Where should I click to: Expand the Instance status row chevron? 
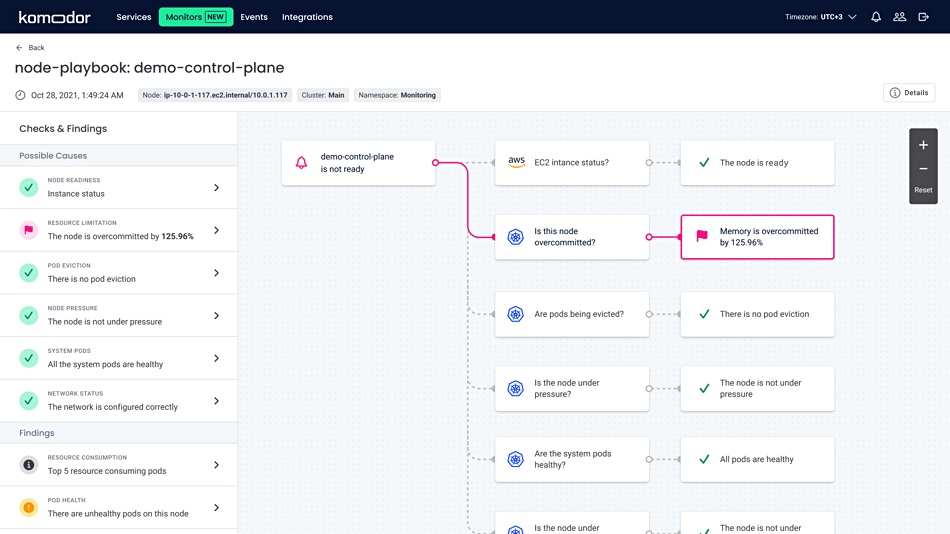tap(216, 187)
